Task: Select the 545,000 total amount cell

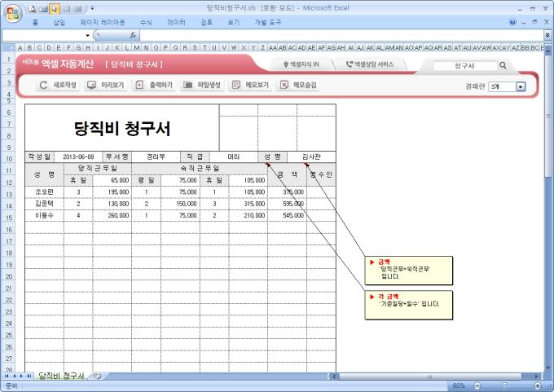Action: pos(287,215)
